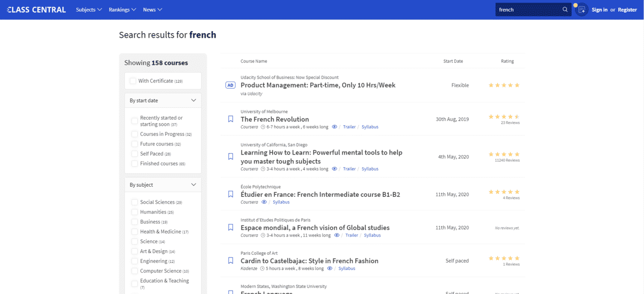
Task: Click the eye icon for Cardin to Castelbajac
Action: point(330,268)
